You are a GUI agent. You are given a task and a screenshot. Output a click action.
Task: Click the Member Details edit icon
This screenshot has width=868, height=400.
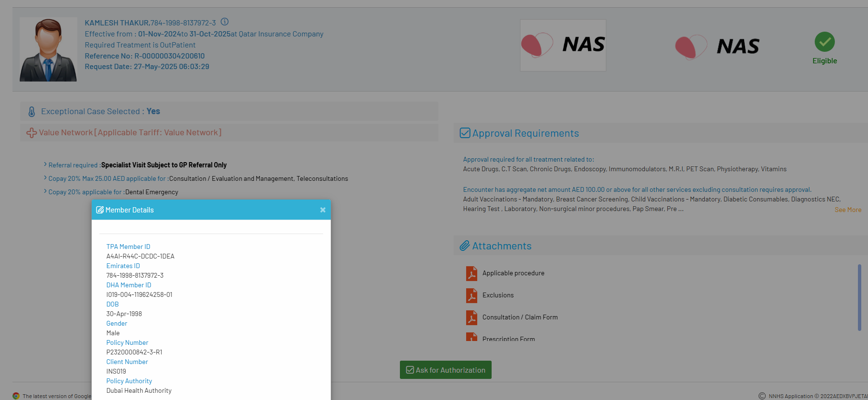[x=100, y=210]
